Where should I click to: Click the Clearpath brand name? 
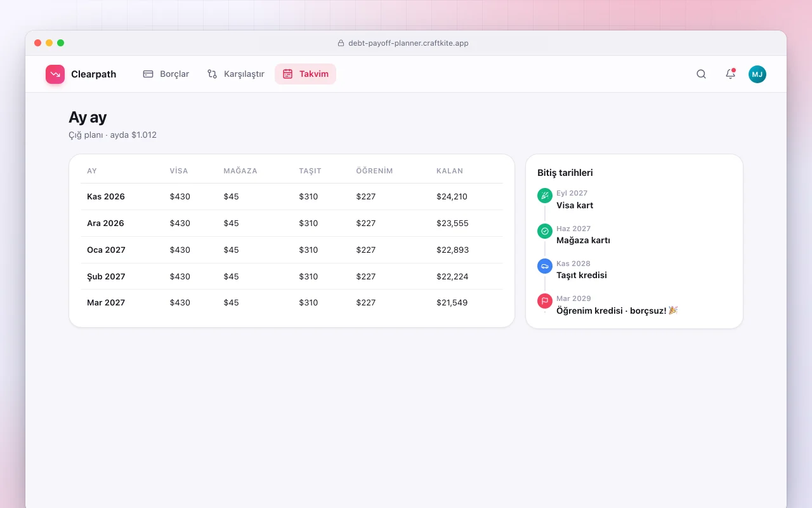(x=94, y=74)
